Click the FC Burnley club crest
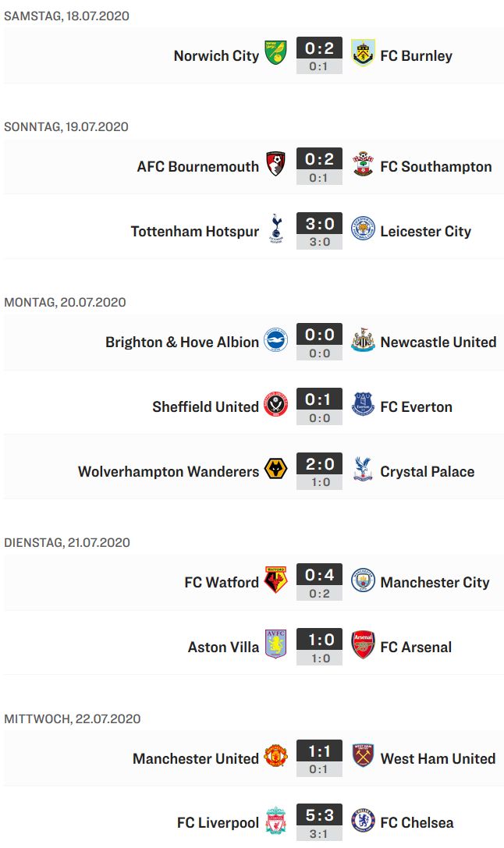The image size is (504, 848). tap(363, 53)
